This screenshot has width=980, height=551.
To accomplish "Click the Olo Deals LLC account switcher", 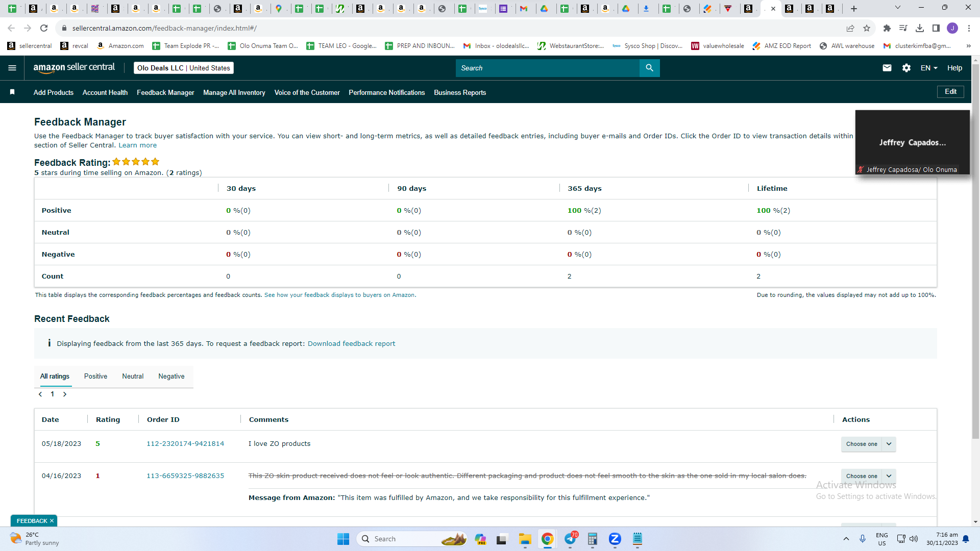I will point(184,68).
